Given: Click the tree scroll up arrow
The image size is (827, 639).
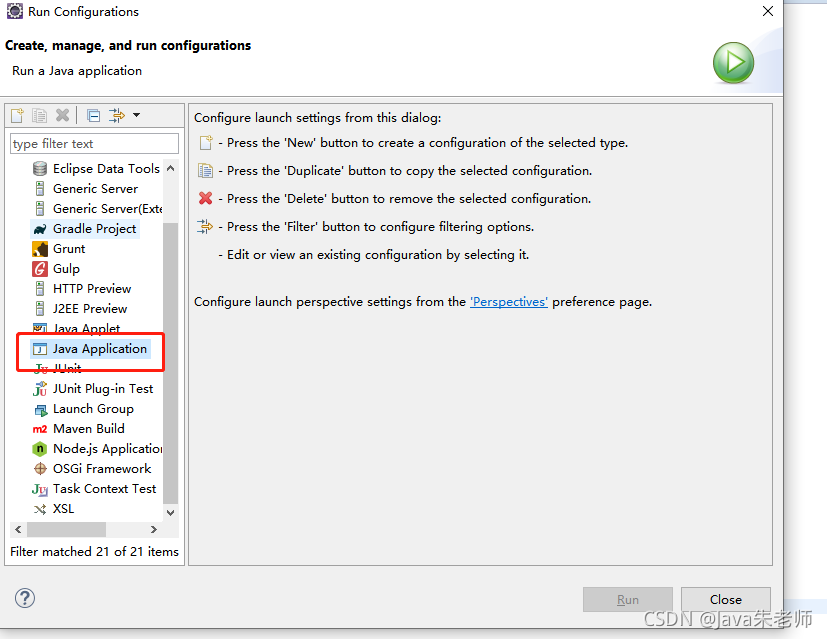Looking at the screenshot, I should (170, 168).
